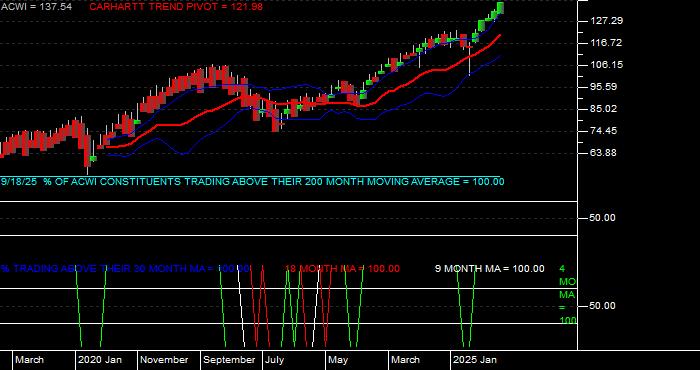
Task: Click the 9 MONTH MA = 100.00 white label
Action: [x=490, y=269]
